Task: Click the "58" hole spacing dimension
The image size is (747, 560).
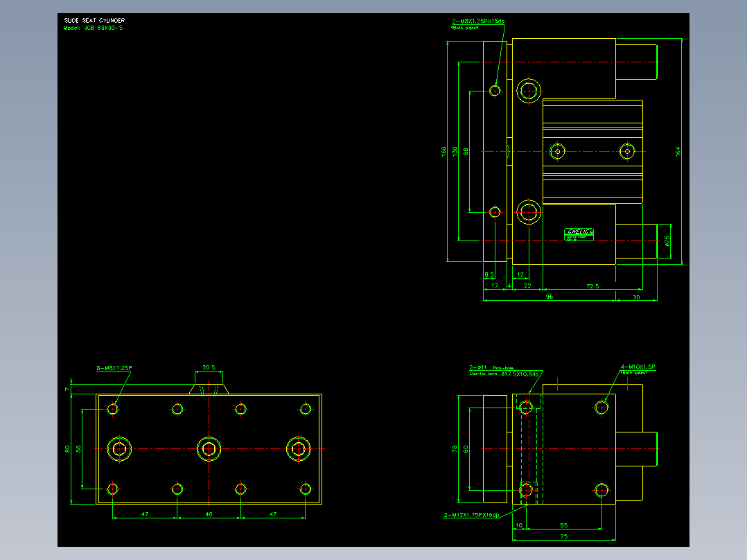Action: (x=78, y=449)
